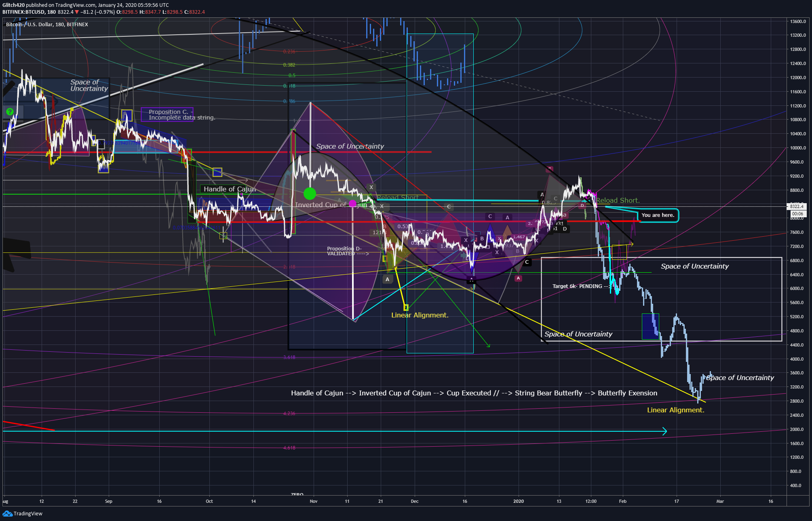Click the current price tag 8322.4 on the price axis
Image resolution: width=812 pixels, height=521 pixels.
797,206
